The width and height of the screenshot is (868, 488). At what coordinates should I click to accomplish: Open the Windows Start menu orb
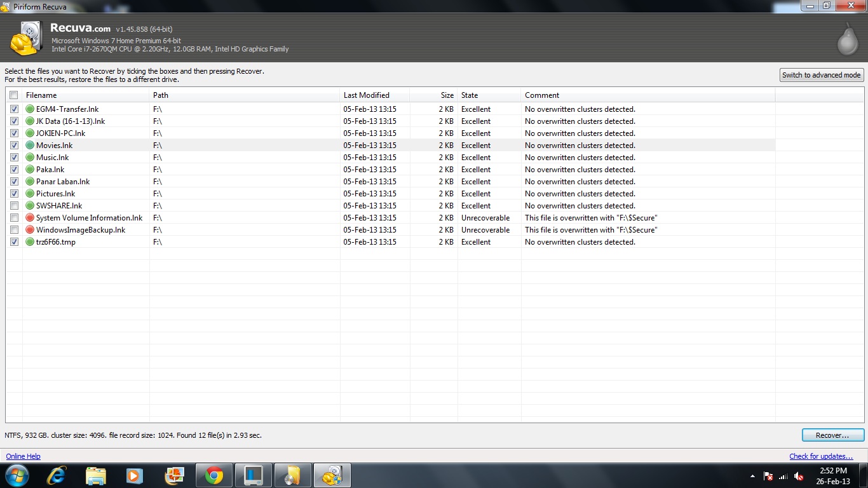click(x=17, y=475)
